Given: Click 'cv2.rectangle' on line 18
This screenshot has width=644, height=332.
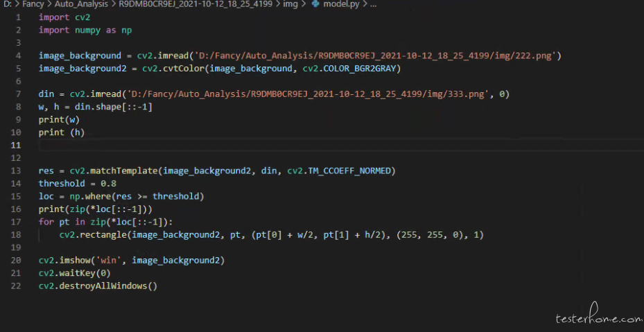Looking at the screenshot, I should 93,235.
